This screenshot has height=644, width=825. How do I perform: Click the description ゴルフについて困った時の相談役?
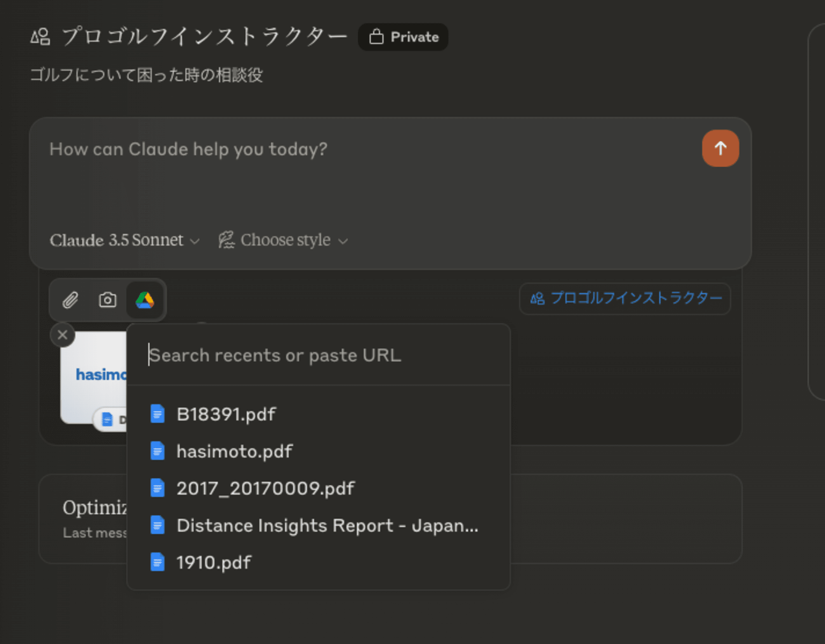tap(146, 75)
